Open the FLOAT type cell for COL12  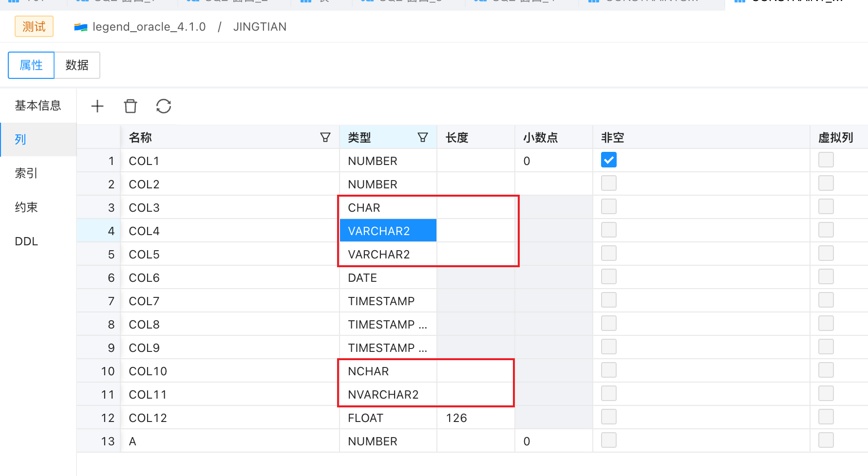pos(388,417)
